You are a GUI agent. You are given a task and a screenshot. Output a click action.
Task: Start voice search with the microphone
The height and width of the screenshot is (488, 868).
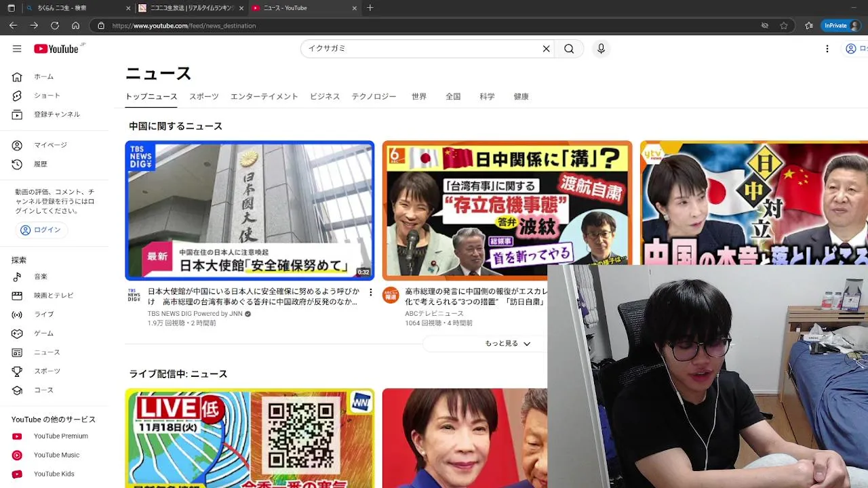[601, 49]
